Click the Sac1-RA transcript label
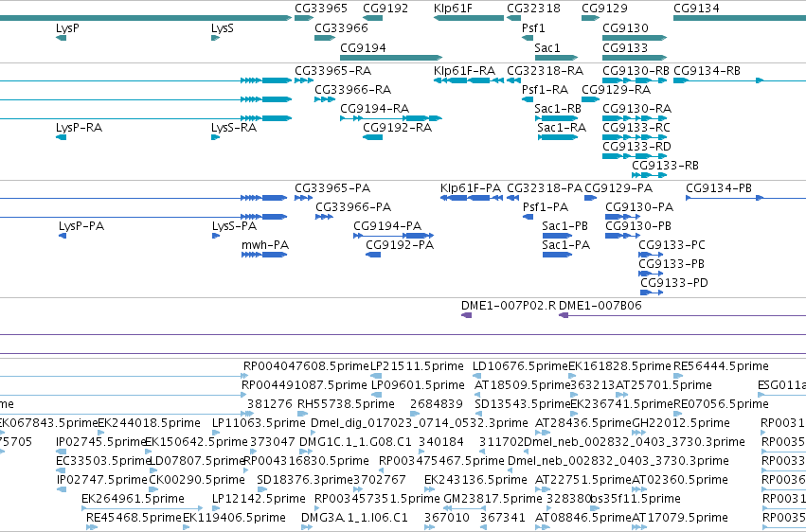The image size is (806, 532). click(x=562, y=128)
